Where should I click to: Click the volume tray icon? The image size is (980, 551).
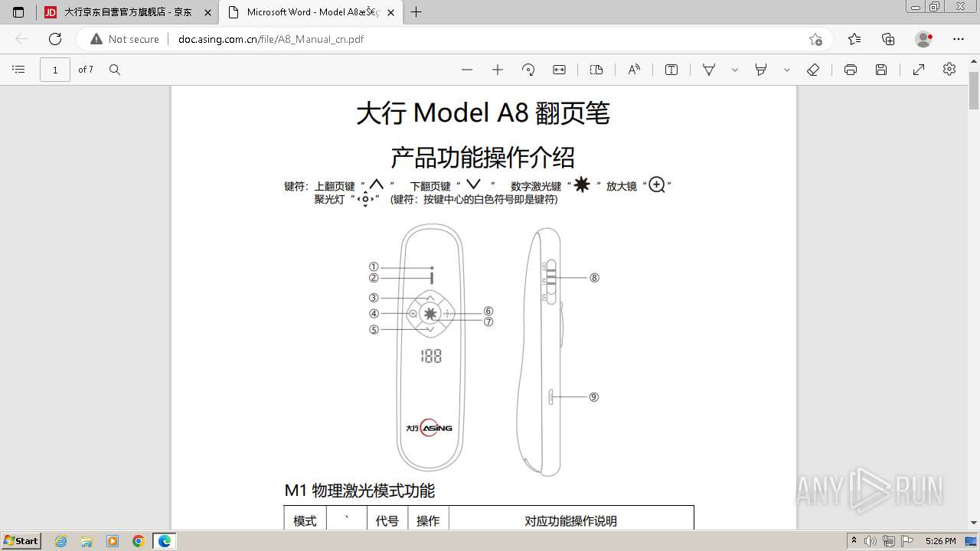click(x=871, y=541)
